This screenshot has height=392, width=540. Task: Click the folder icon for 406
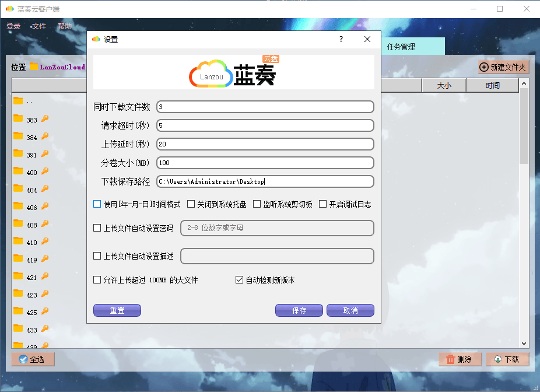18,206
